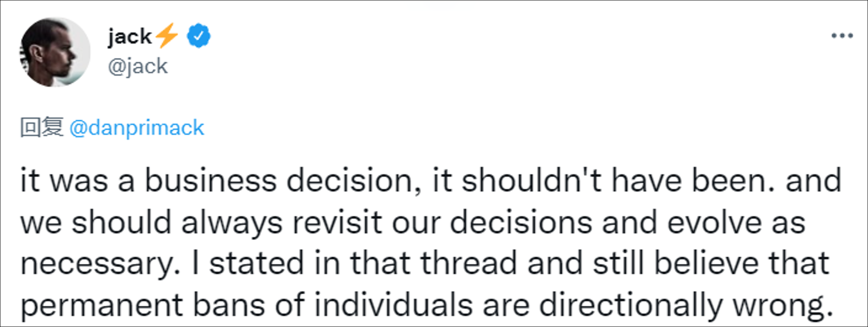Open the three-dot more options menu
Viewport: 868px width, 327px height.
pyautogui.click(x=842, y=36)
